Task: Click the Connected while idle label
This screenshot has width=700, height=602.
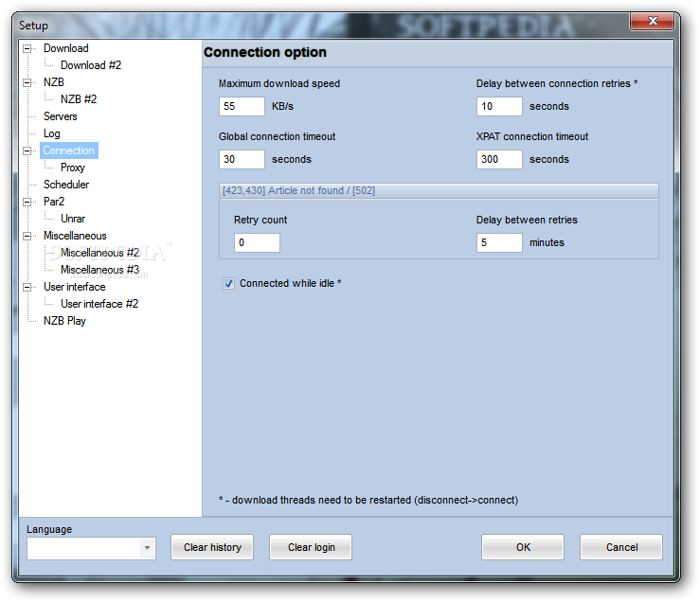Action: pyautogui.click(x=291, y=283)
